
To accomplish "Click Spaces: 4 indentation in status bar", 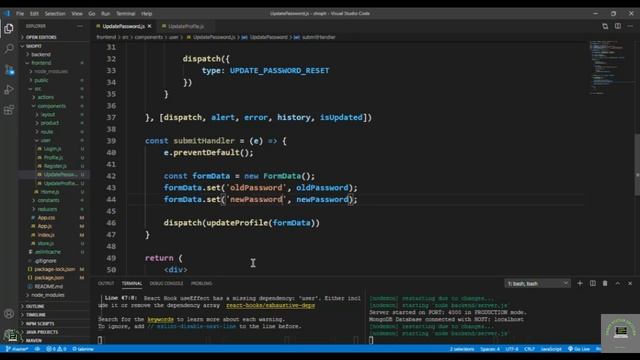I will pos(490,349).
